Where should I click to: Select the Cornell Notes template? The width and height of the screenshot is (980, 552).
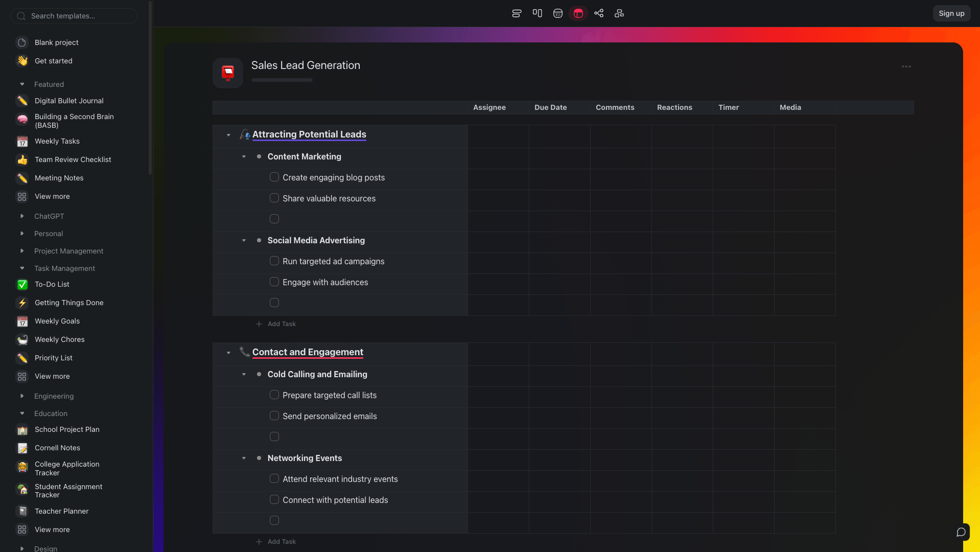point(57,448)
